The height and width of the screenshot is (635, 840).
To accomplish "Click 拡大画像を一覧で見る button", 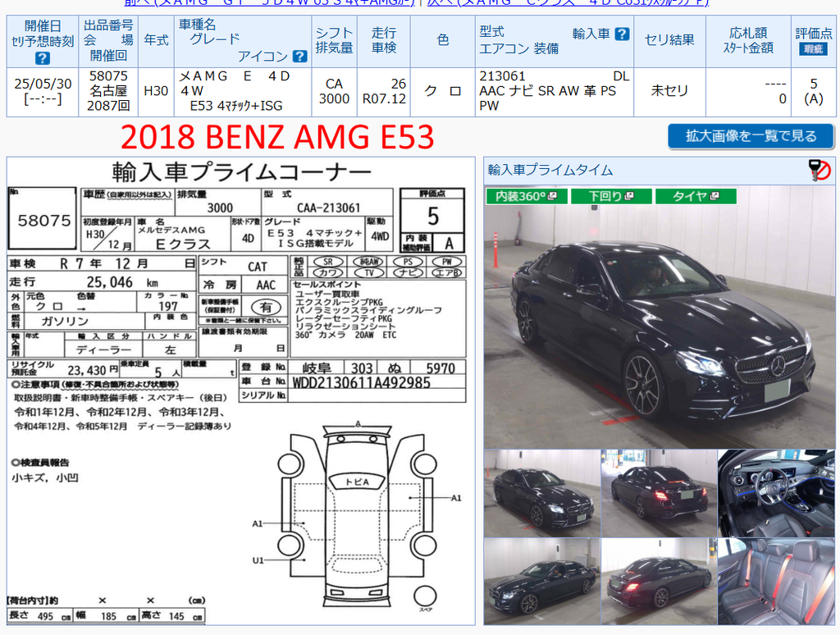I will (x=751, y=136).
